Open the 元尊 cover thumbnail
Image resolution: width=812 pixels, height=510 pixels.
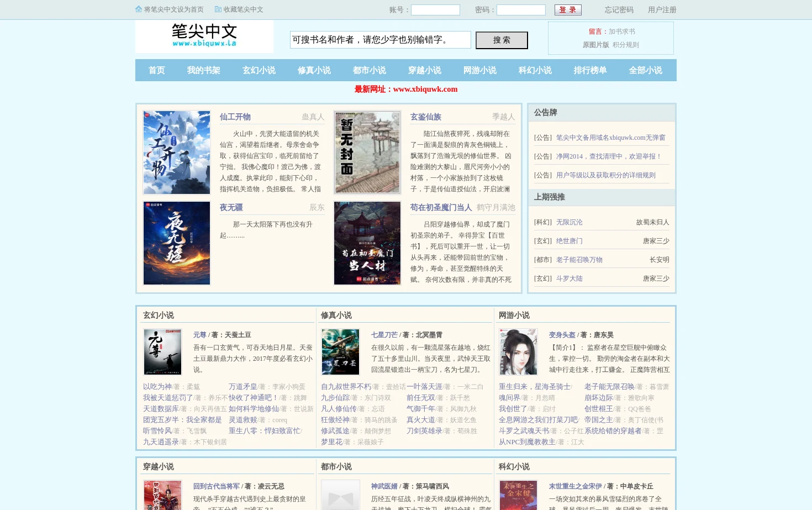coord(162,352)
